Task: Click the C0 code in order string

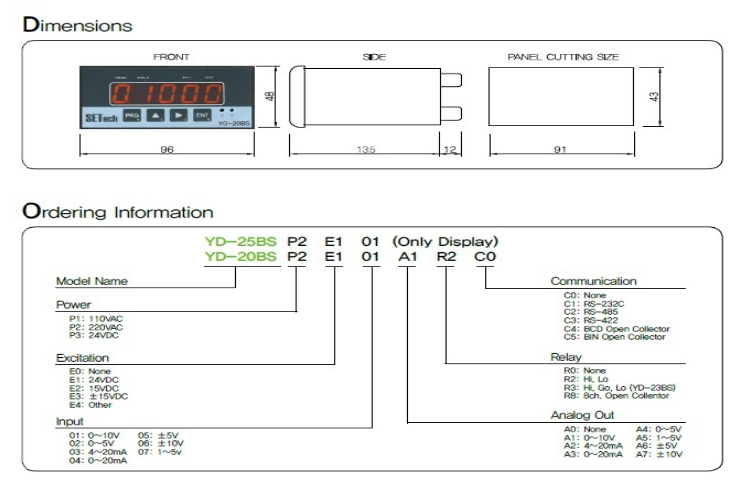Action: pyautogui.click(x=484, y=257)
